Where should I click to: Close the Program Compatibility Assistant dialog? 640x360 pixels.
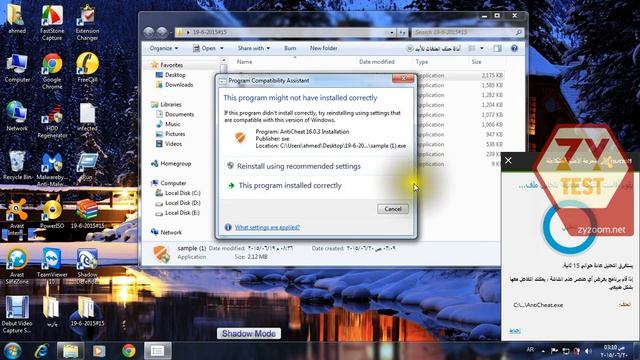coord(403,79)
